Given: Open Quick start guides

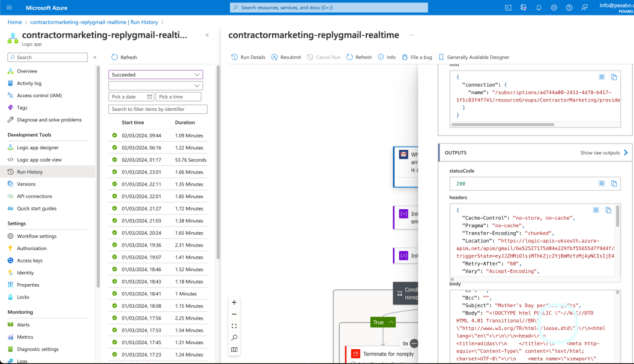Looking at the screenshot, I should pyautogui.click(x=37, y=209).
